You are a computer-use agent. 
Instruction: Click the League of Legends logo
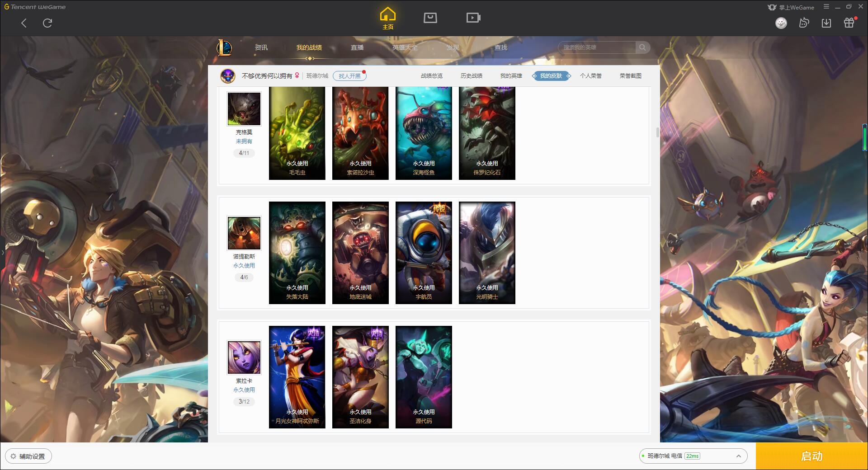(225, 47)
